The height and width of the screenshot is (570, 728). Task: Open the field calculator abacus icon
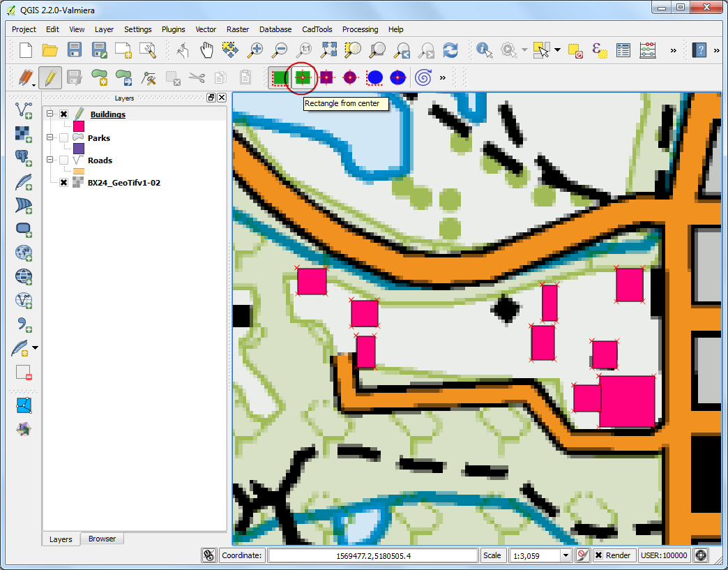click(648, 50)
